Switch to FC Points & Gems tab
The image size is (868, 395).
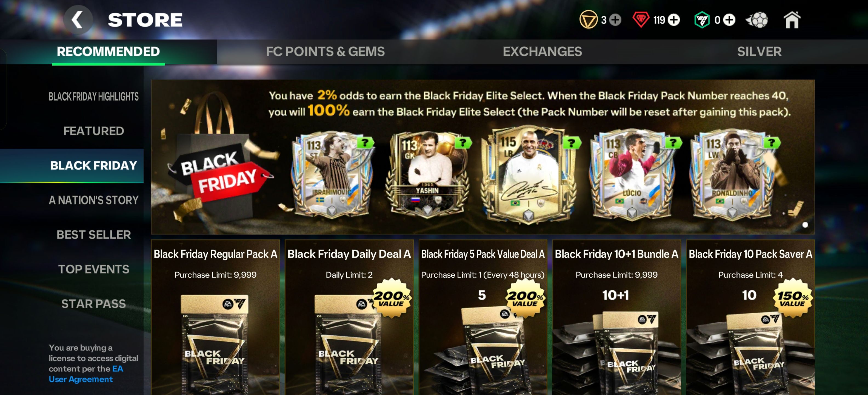[x=325, y=52]
